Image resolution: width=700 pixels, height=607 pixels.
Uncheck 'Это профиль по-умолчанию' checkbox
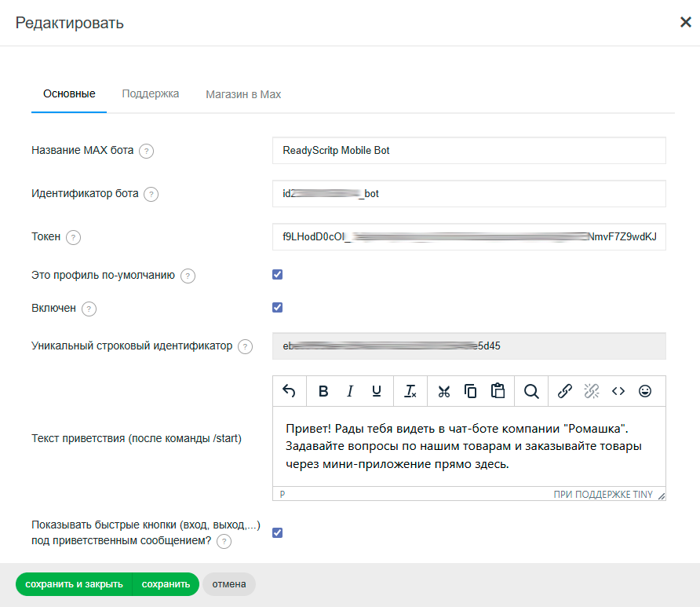(x=277, y=275)
